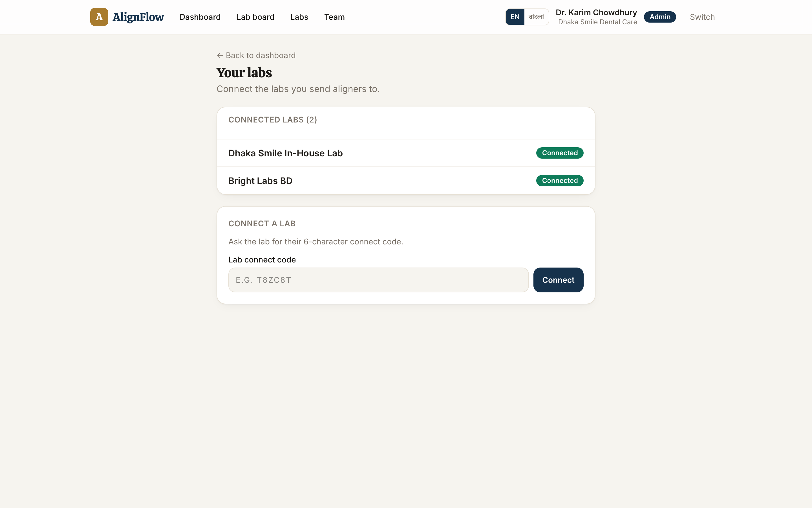This screenshot has height=508, width=812.
Task: Click Connected badge for Bright Labs BD
Action: tap(559, 181)
